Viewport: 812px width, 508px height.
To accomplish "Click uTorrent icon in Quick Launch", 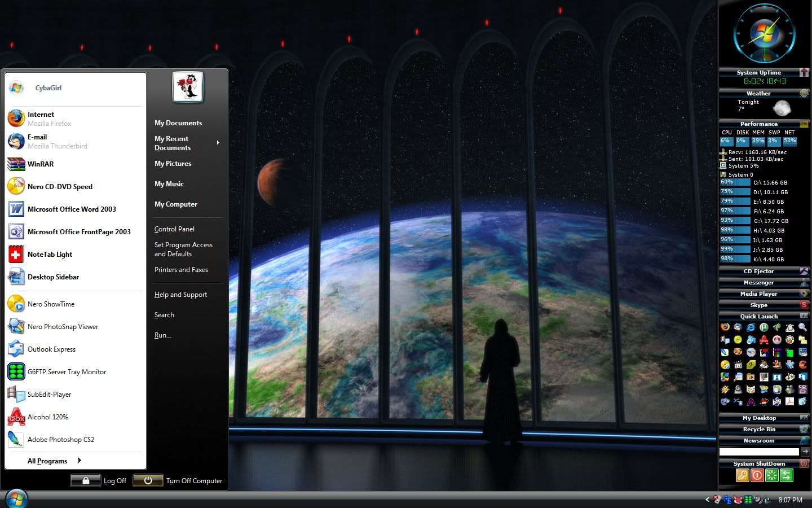I will coord(764,327).
